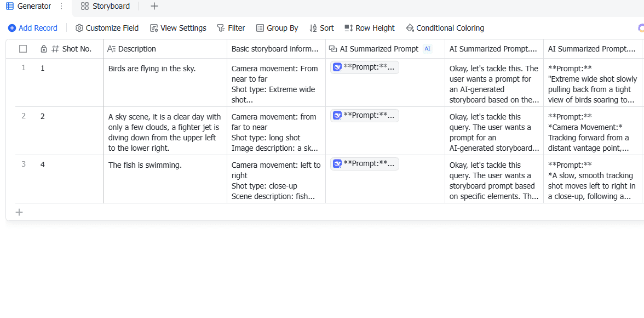Open the Filter options

click(231, 28)
